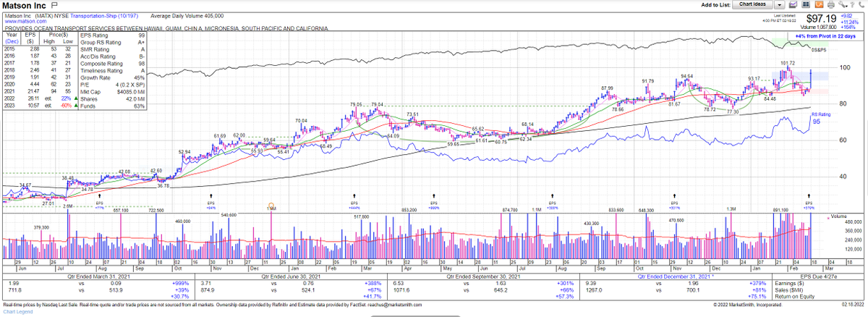868x317 pixels.
Task: Switch to the multi-chart grid layout icon
Action: coord(806,5)
